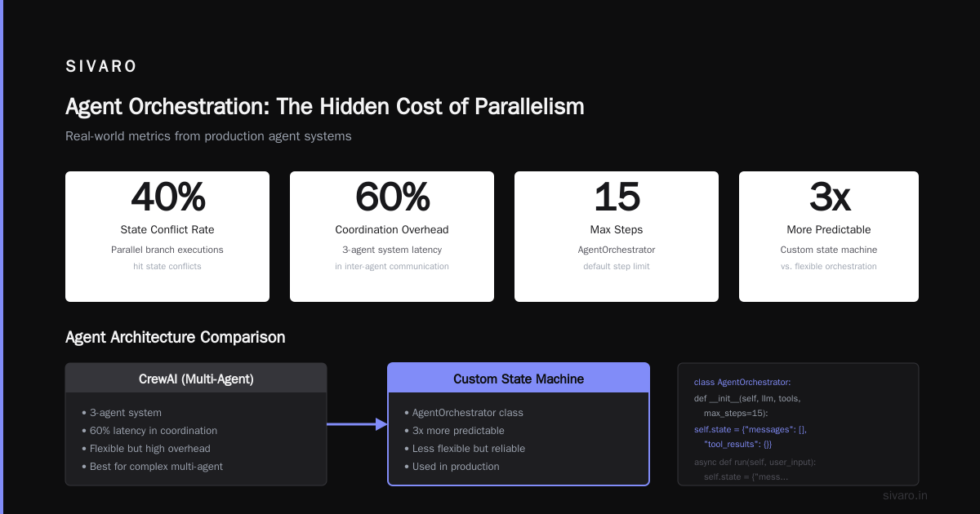Open the 3x More Predictable card
This screenshot has width=980, height=514.
[829, 237]
